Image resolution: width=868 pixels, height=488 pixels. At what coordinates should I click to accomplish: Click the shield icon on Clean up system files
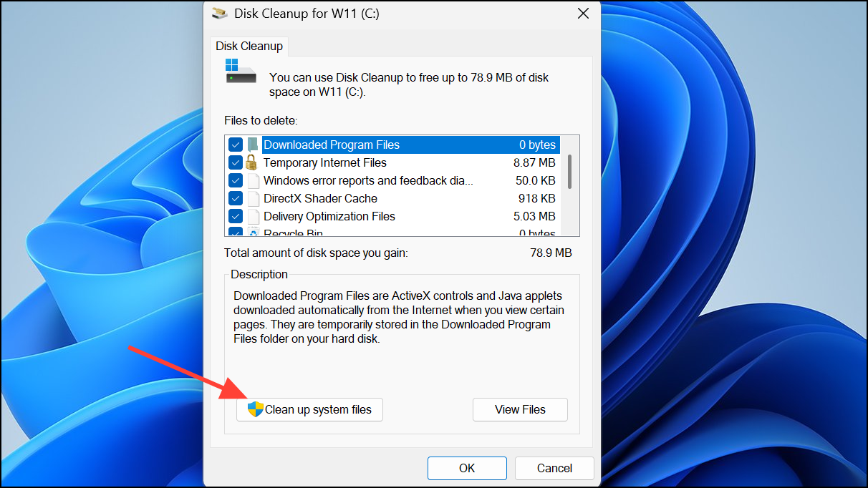coord(256,409)
